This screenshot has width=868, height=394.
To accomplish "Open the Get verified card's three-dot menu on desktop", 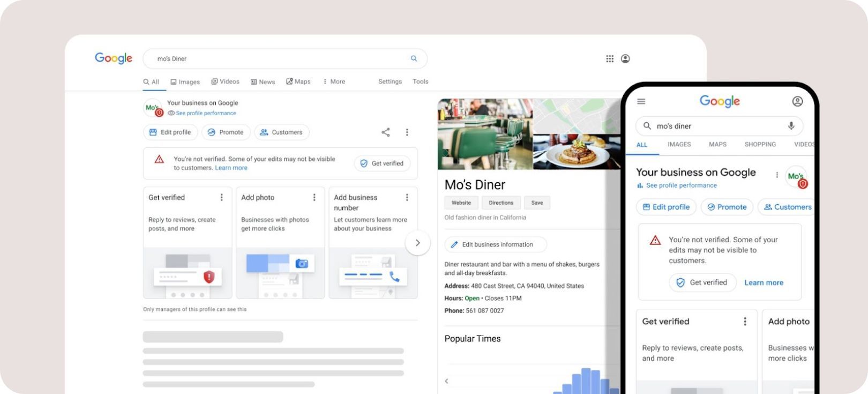I will (x=222, y=197).
